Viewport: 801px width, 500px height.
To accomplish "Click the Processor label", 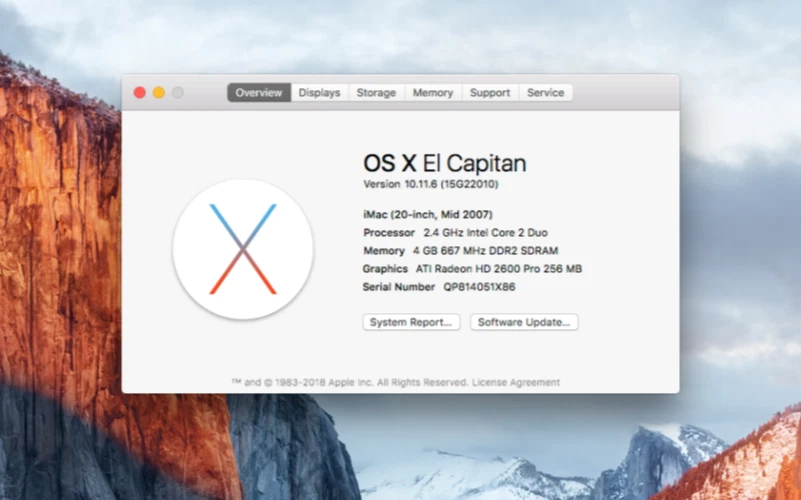I will tap(389, 232).
